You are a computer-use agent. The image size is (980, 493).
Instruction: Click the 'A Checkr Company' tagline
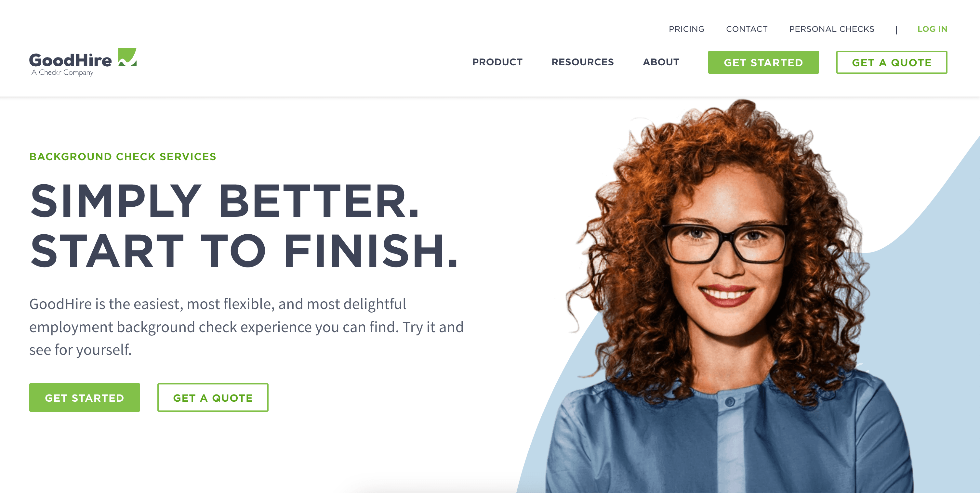tap(62, 72)
